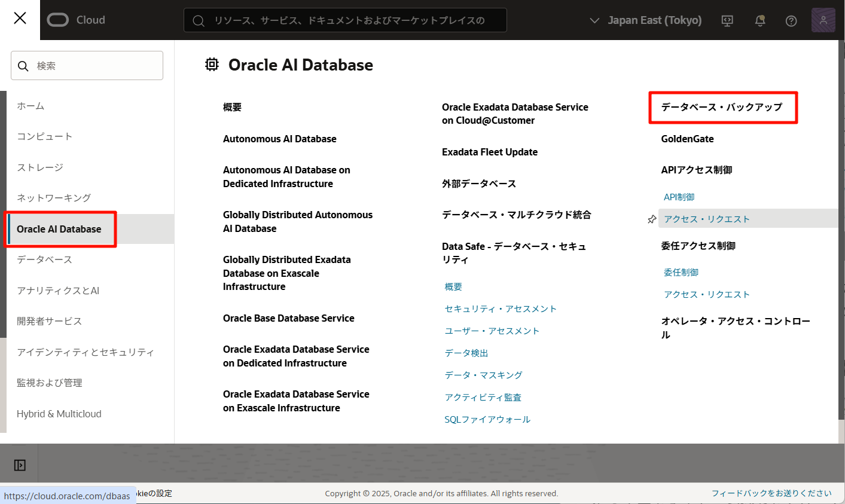845x504 pixels.
Task: Click the side panel toggle icon at the bottom left
Action: tap(20, 465)
